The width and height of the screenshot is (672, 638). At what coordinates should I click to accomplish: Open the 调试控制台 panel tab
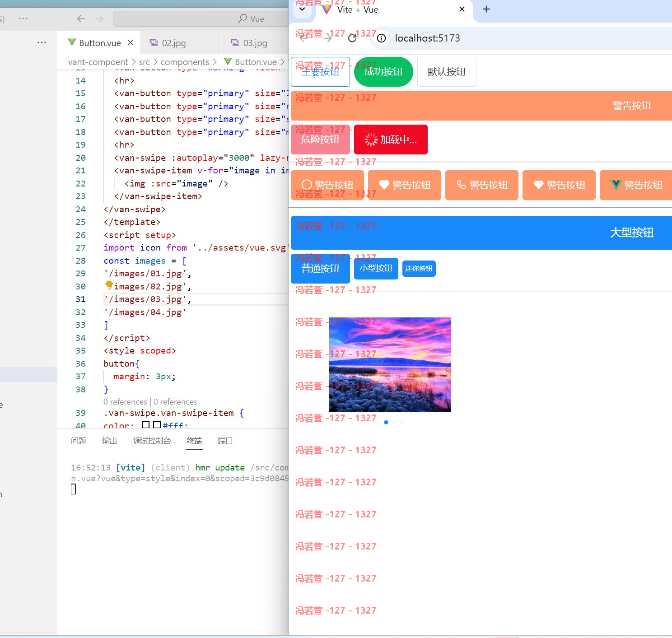tap(152, 441)
